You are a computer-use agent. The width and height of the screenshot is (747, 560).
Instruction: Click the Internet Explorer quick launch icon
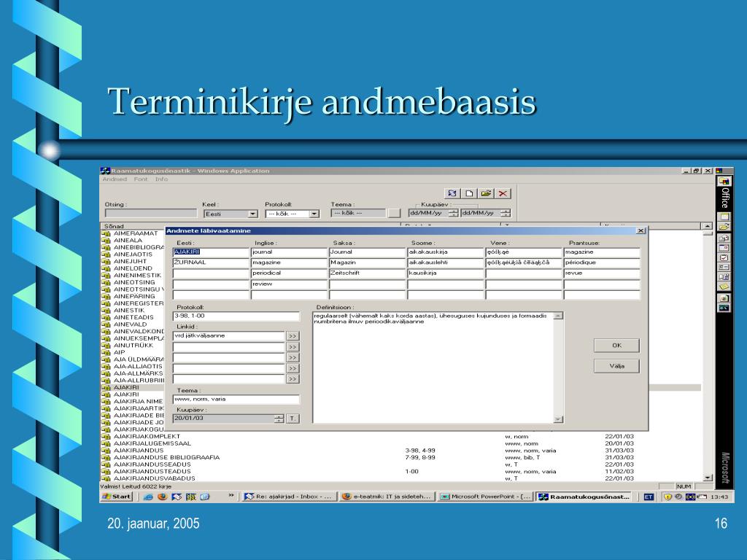(x=148, y=497)
